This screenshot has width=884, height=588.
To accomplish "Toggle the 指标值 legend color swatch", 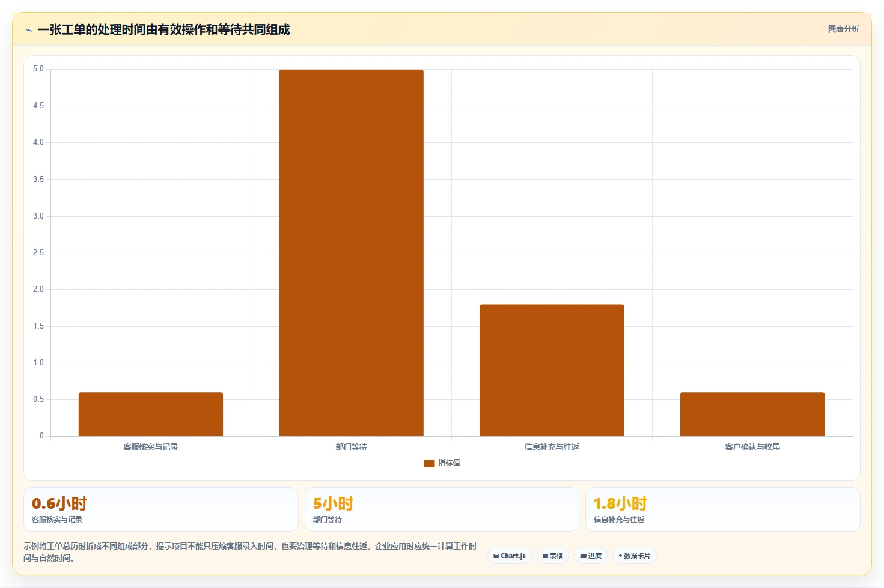I will coord(429,463).
